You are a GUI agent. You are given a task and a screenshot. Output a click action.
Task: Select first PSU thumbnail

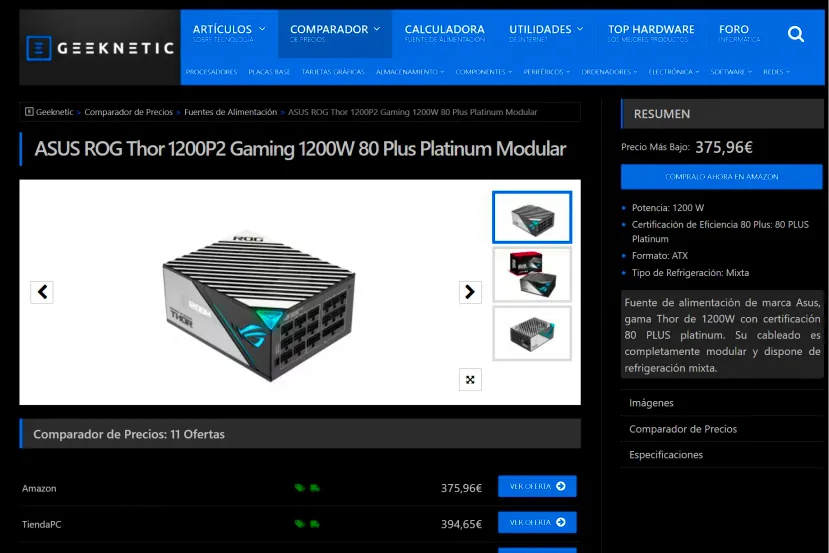click(532, 217)
